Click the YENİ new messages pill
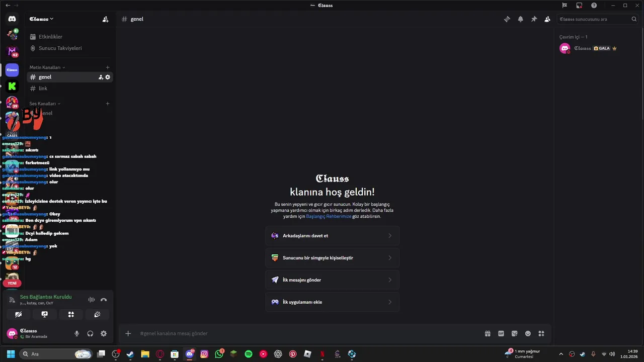Screen dimensions: 644x362 [x=12, y=283]
